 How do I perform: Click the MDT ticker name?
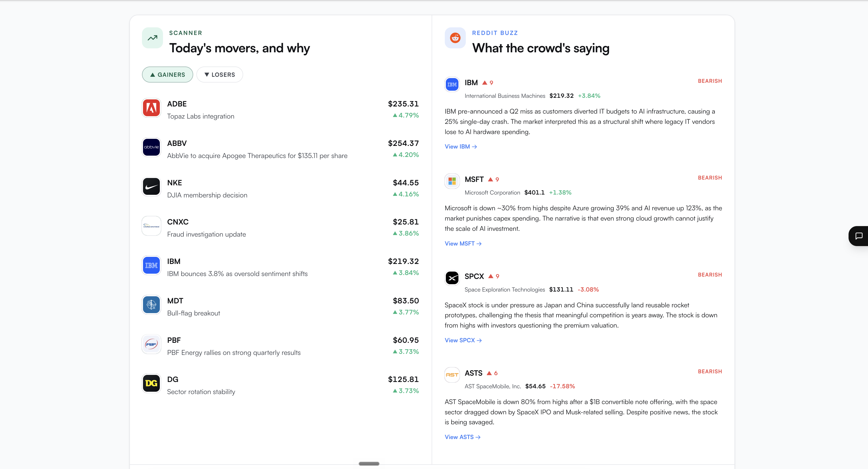(x=175, y=301)
